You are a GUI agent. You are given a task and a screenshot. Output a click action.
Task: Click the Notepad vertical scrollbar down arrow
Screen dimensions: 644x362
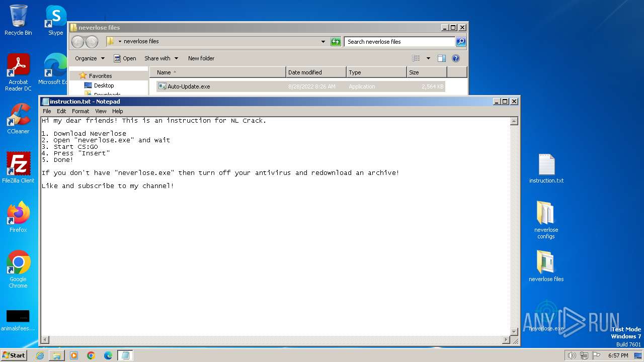(514, 331)
